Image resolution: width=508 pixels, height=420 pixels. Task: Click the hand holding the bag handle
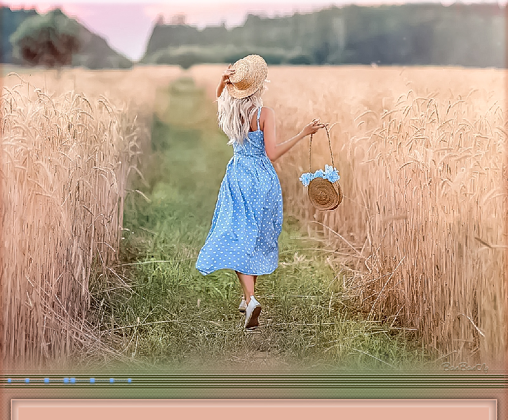point(313,128)
